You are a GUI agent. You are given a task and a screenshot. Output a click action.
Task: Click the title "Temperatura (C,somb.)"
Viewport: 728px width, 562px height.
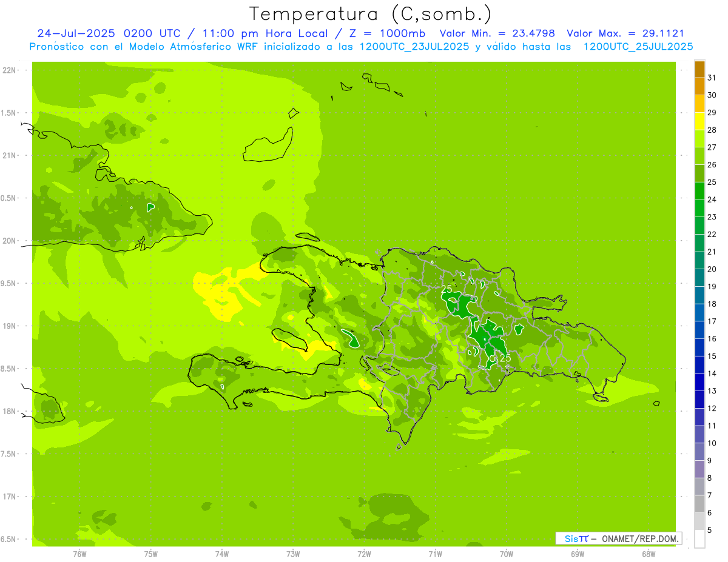tap(371, 14)
